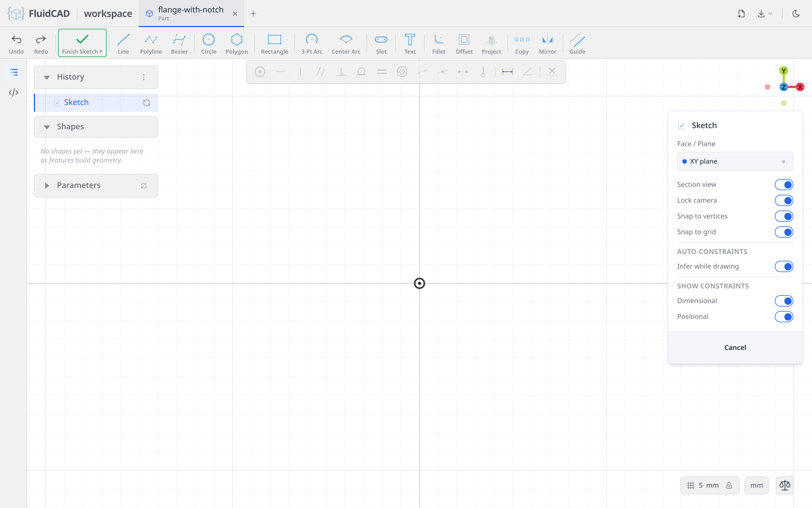Select the Copy pattern tool
Screen dimensions: 812x508
tap(522, 44)
